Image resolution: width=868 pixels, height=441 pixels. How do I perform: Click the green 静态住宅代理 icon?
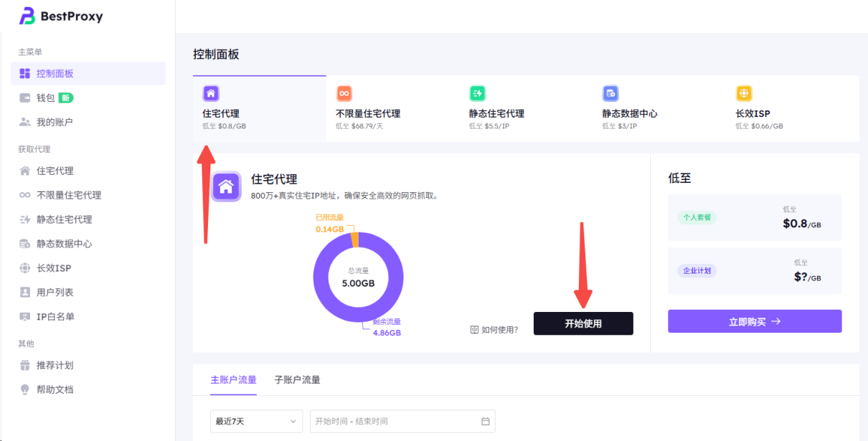pos(477,93)
